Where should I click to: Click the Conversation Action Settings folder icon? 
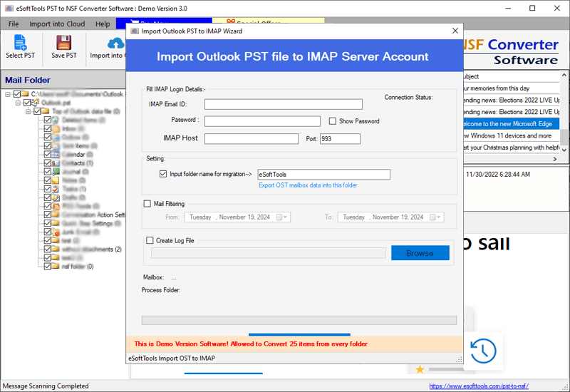(x=56, y=215)
